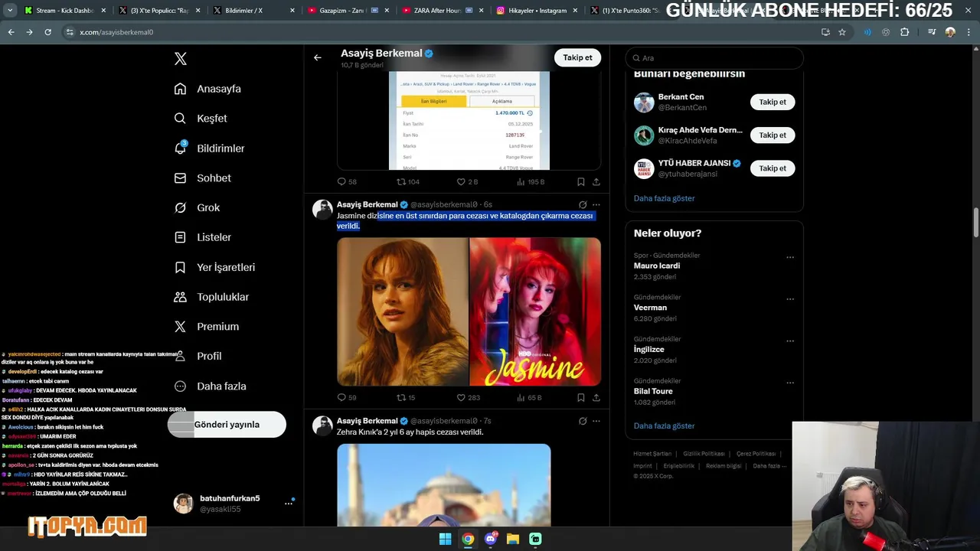Open Topluluklar communities
Viewport: 980px width, 551px height.
[211, 297]
